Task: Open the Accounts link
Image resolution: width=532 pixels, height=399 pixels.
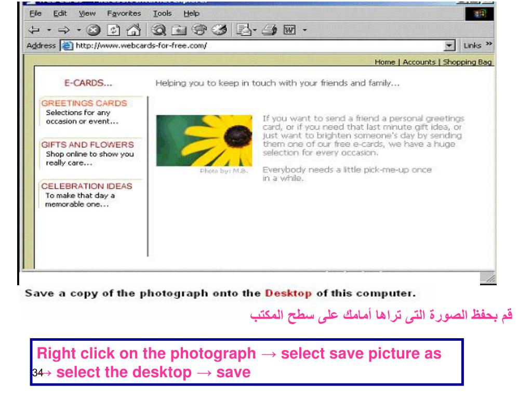Action: 419,62
